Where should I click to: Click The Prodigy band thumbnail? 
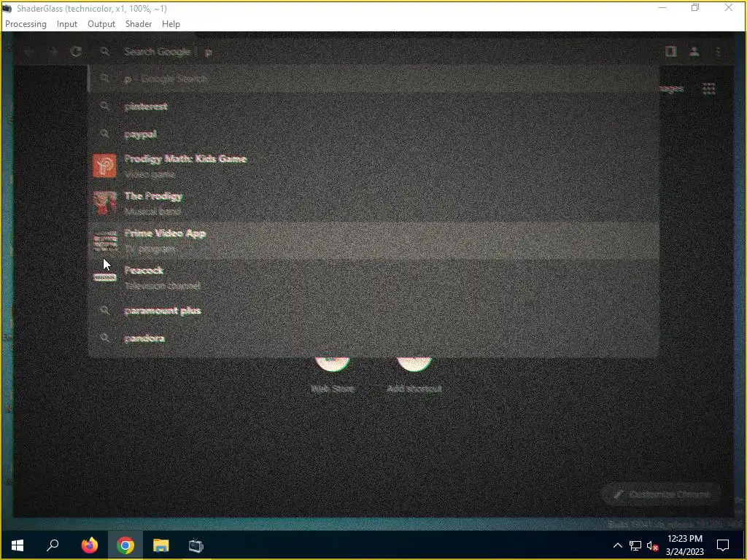(104, 203)
